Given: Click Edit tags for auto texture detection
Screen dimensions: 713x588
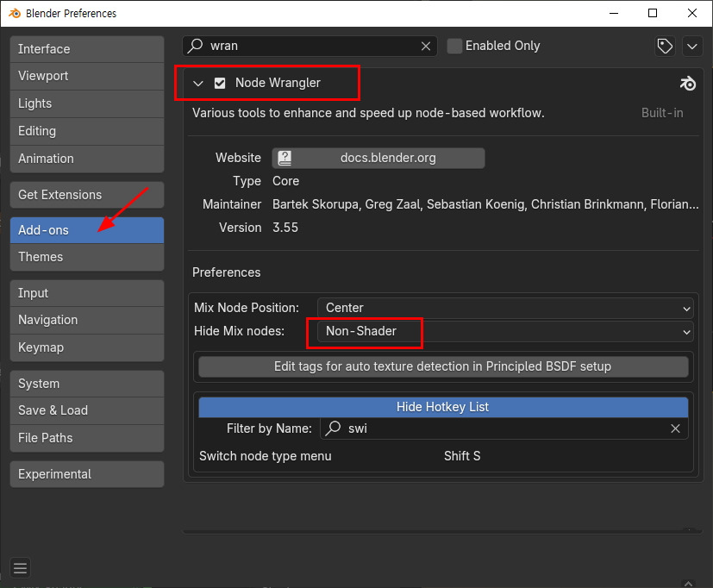Looking at the screenshot, I should point(443,366).
